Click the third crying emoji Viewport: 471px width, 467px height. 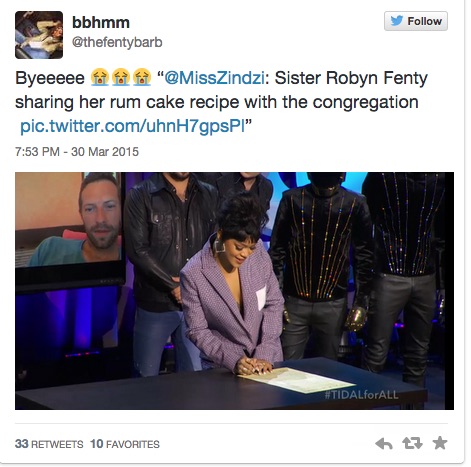pyautogui.click(x=142, y=77)
